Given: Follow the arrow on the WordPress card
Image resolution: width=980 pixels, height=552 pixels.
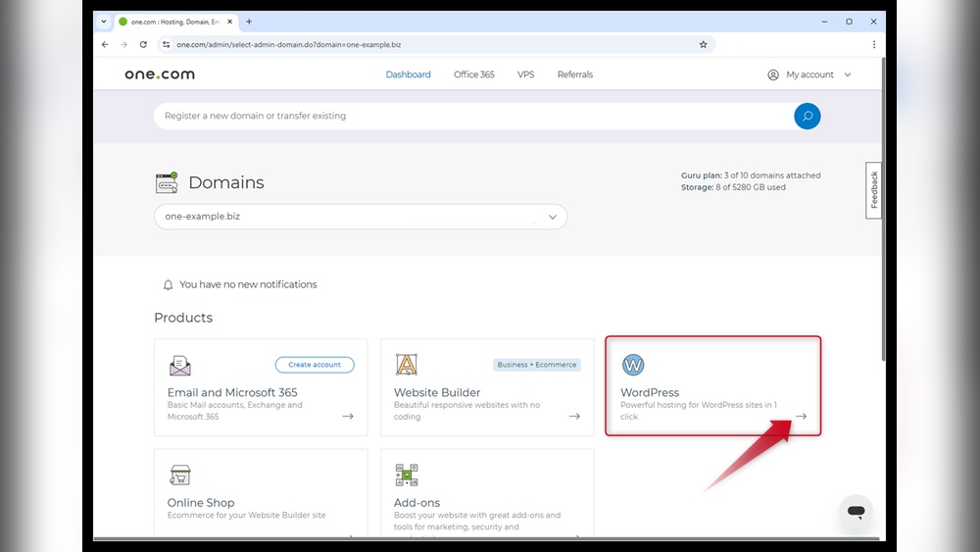Looking at the screenshot, I should (x=801, y=417).
